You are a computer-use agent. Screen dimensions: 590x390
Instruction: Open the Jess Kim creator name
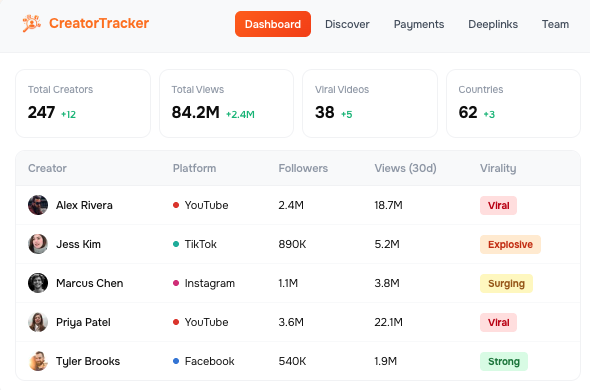78,244
